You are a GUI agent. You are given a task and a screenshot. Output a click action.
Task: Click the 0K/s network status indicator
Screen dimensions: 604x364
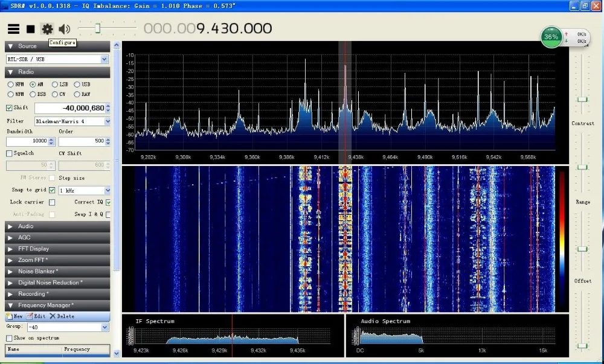click(580, 37)
